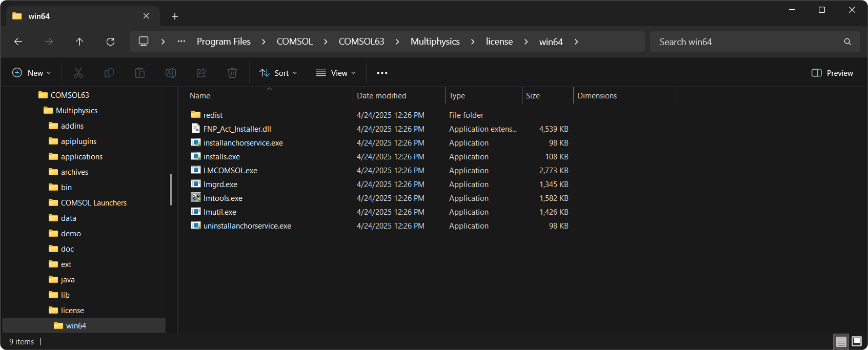The width and height of the screenshot is (868, 350).
Task: Click the Paste clipboard icon
Action: [140, 73]
